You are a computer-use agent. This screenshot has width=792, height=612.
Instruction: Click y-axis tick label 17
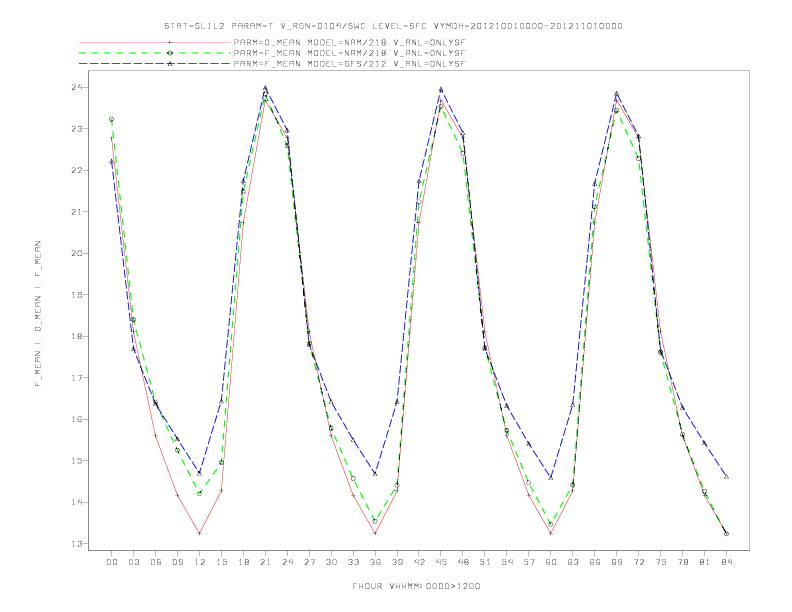(77, 378)
